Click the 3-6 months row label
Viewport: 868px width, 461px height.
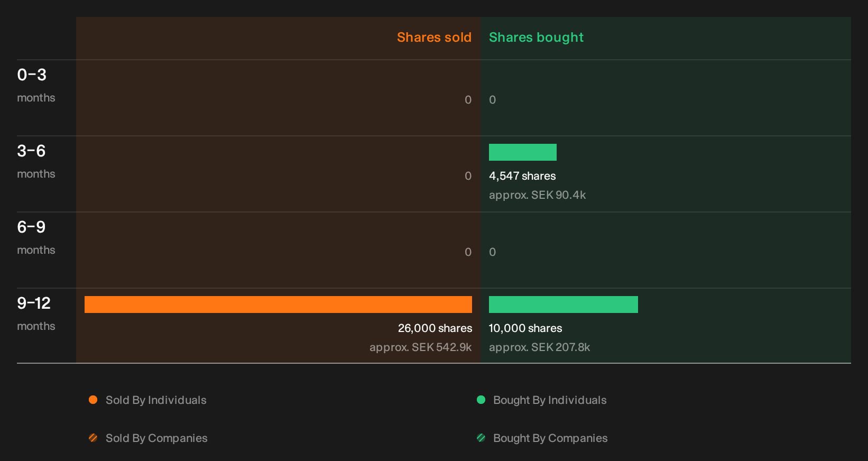(36, 161)
